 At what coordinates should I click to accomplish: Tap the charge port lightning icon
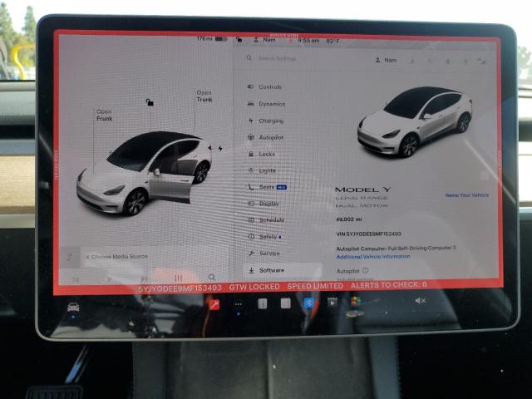click(220, 148)
